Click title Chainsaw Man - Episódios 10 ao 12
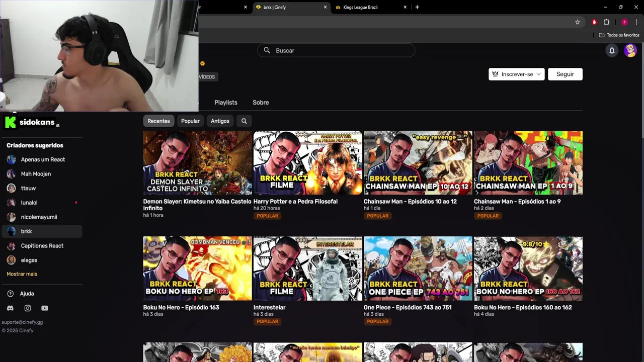Image resolution: width=644 pixels, height=362 pixels. [x=410, y=202]
